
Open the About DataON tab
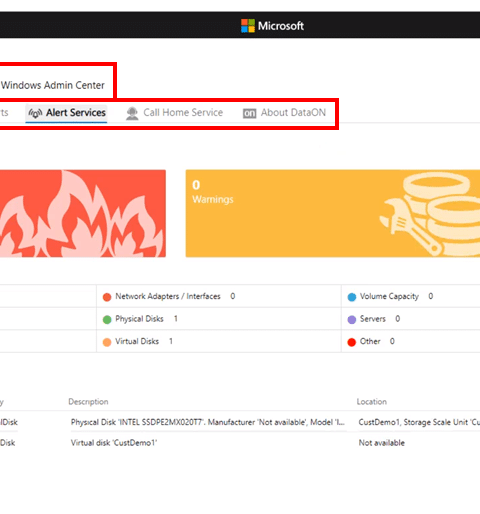pyautogui.click(x=284, y=113)
